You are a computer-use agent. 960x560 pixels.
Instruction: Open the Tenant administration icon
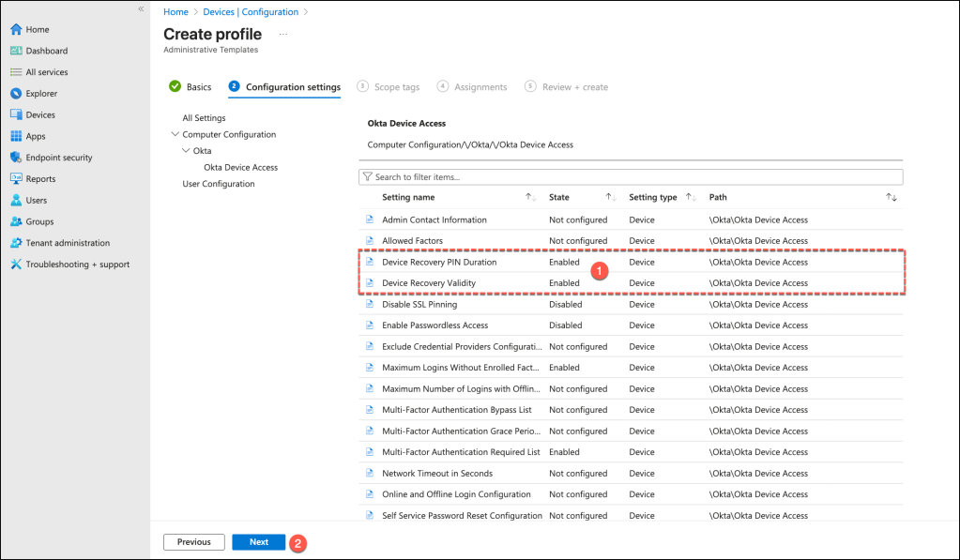pyautogui.click(x=16, y=243)
